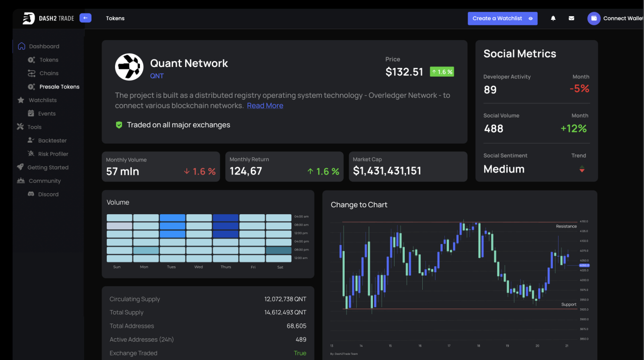
Task: Click the Quant Network token logo
Action: click(x=129, y=67)
